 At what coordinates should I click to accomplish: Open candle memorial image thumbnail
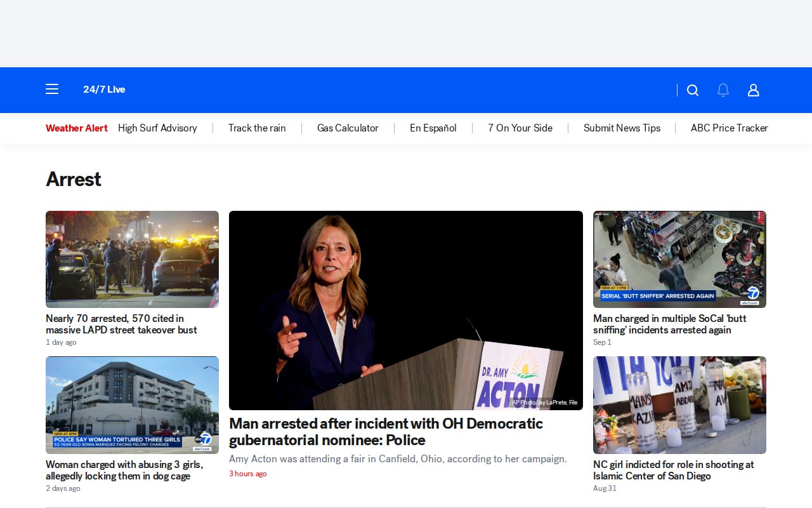pos(679,405)
